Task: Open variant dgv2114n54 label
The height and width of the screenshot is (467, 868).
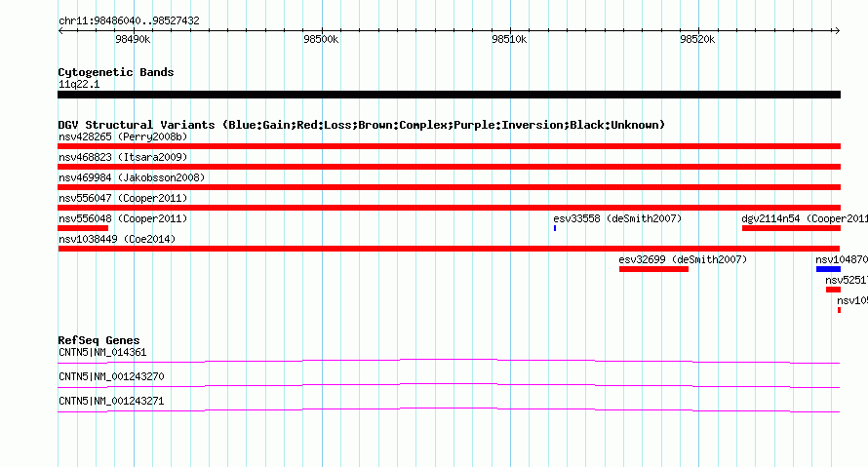Action: [805, 218]
